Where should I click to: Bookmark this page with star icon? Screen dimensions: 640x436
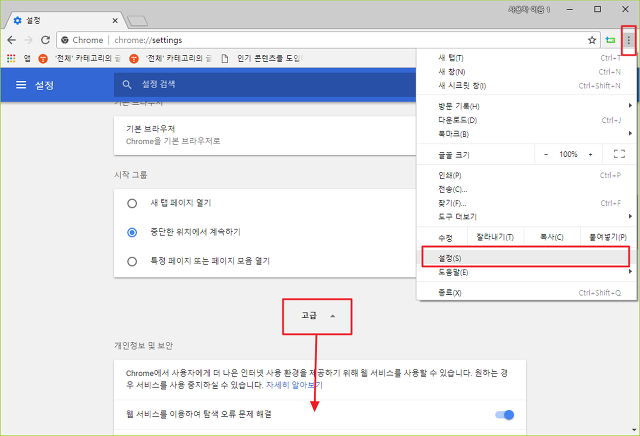point(592,40)
